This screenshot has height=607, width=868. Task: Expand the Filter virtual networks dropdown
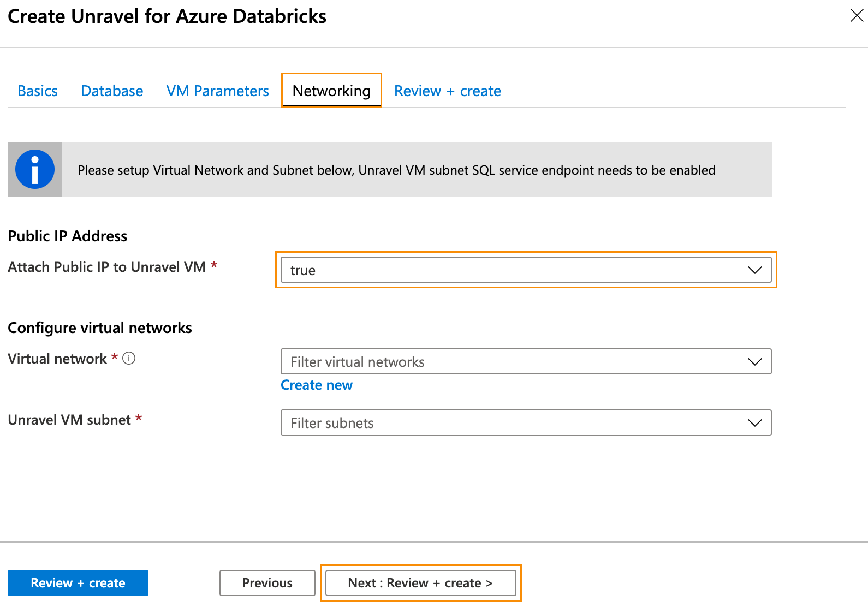(x=526, y=361)
